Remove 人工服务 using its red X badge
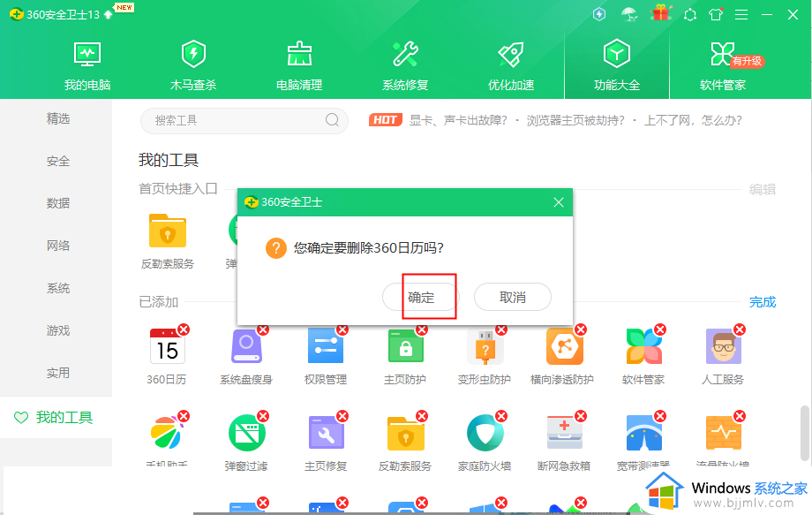The image size is (812, 515). coord(740,329)
